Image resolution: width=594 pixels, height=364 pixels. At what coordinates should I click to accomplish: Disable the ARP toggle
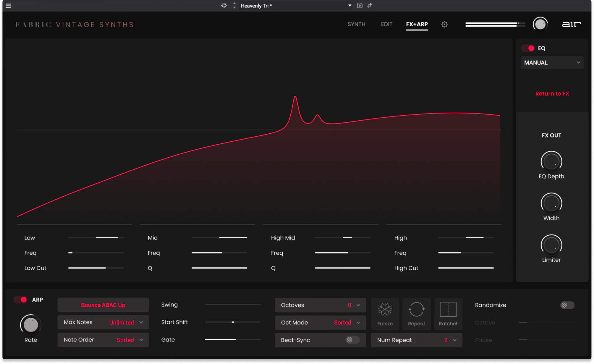(x=21, y=300)
